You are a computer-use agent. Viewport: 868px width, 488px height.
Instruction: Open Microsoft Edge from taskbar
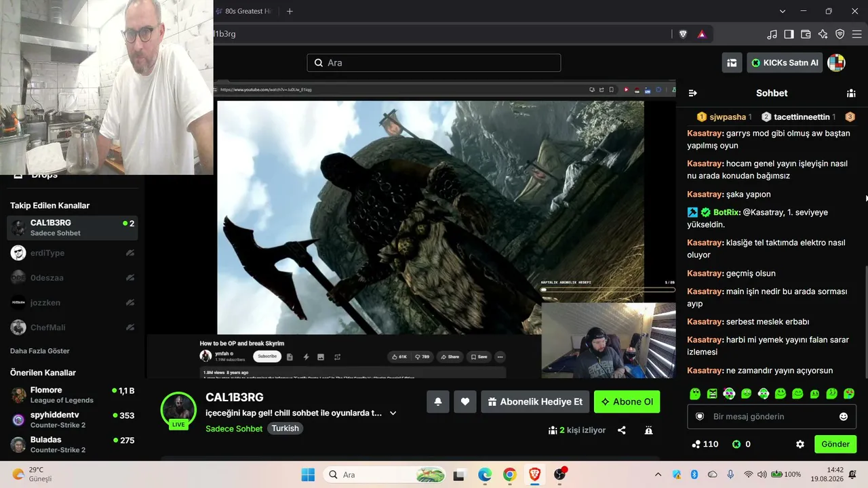pyautogui.click(x=485, y=474)
